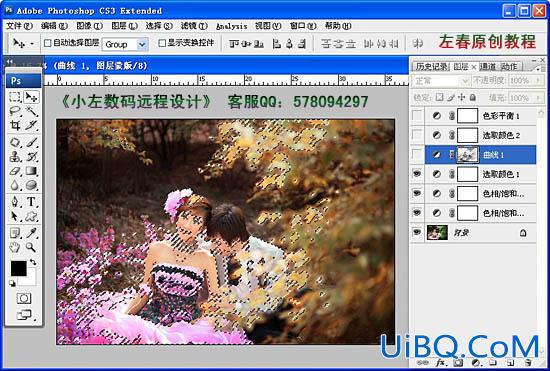Activate the Zoom tool
The height and width of the screenshot is (371, 550).
point(31,247)
